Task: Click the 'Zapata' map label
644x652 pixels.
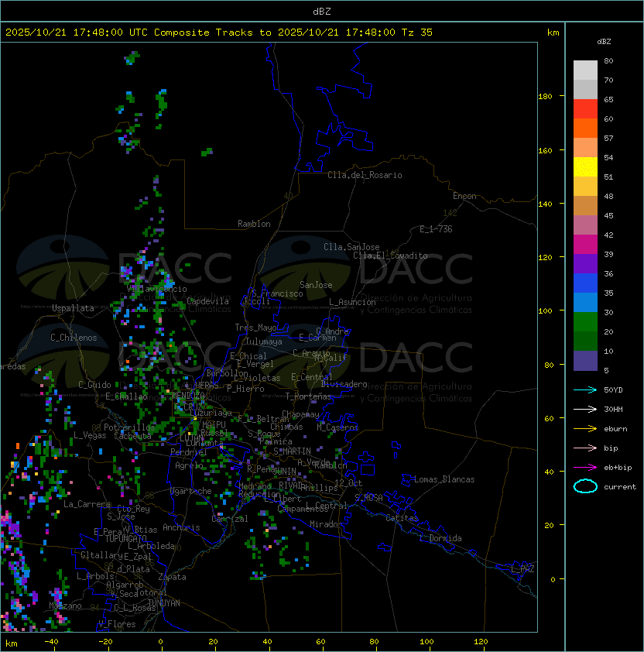Action: 172,577
